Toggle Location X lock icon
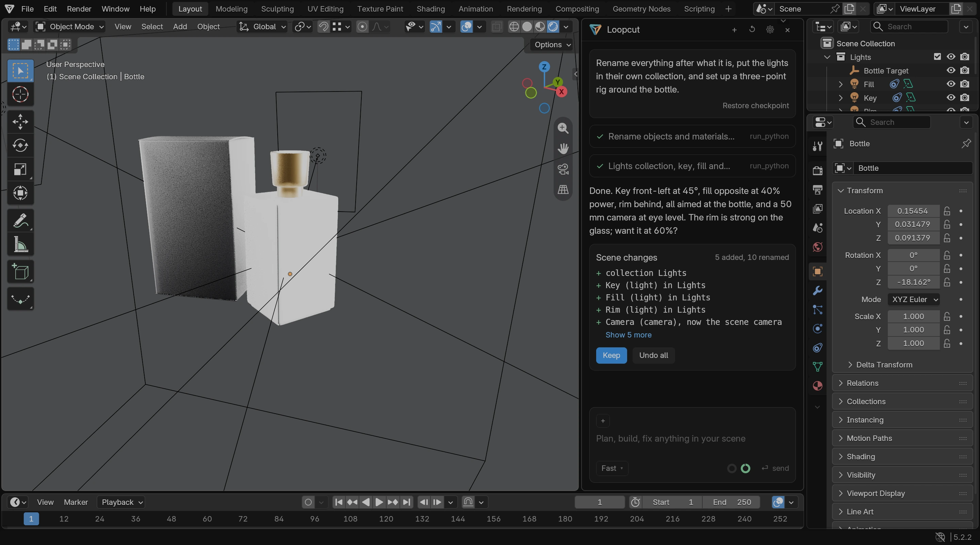 coord(947,211)
